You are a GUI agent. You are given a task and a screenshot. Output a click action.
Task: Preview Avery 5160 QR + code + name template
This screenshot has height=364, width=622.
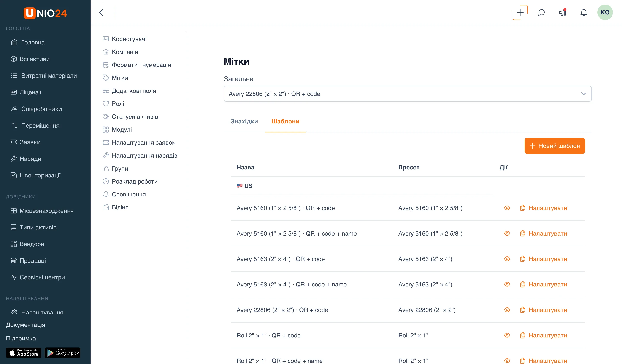click(507, 233)
